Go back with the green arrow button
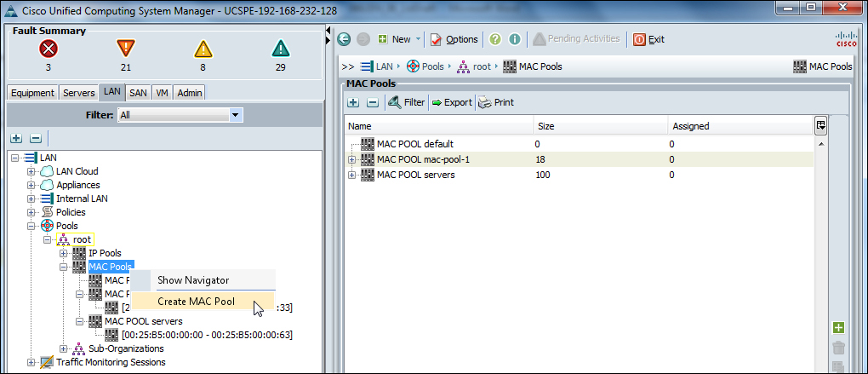Image resolution: width=868 pixels, height=374 pixels. pyautogui.click(x=345, y=39)
